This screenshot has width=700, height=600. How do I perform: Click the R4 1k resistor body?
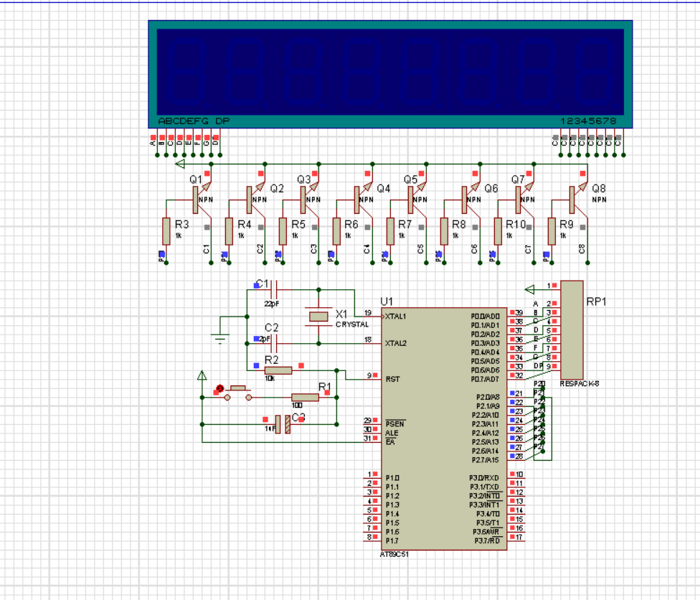[x=229, y=231]
